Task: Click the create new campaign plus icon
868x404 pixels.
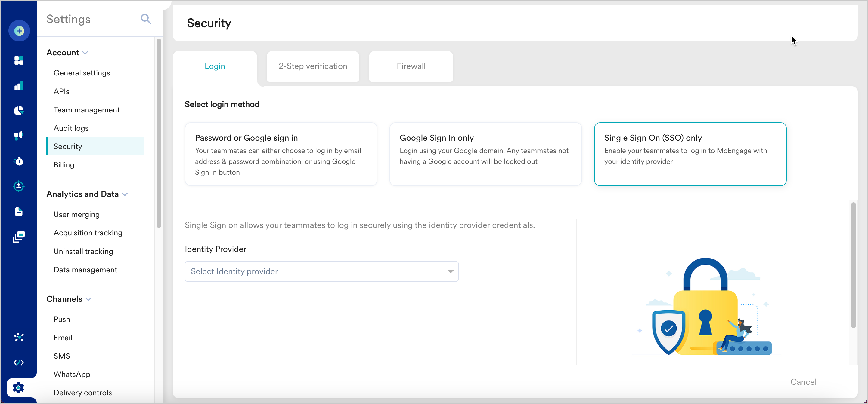Action: 19,30
